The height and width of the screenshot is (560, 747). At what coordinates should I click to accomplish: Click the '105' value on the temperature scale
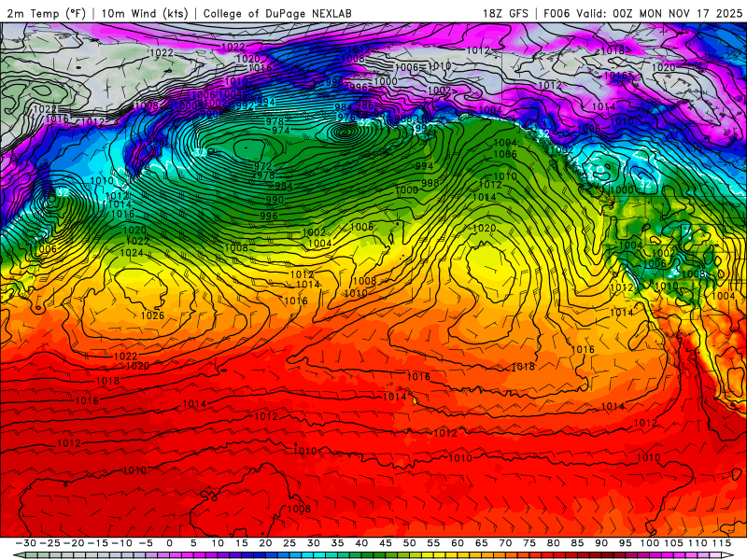pos(673,543)
